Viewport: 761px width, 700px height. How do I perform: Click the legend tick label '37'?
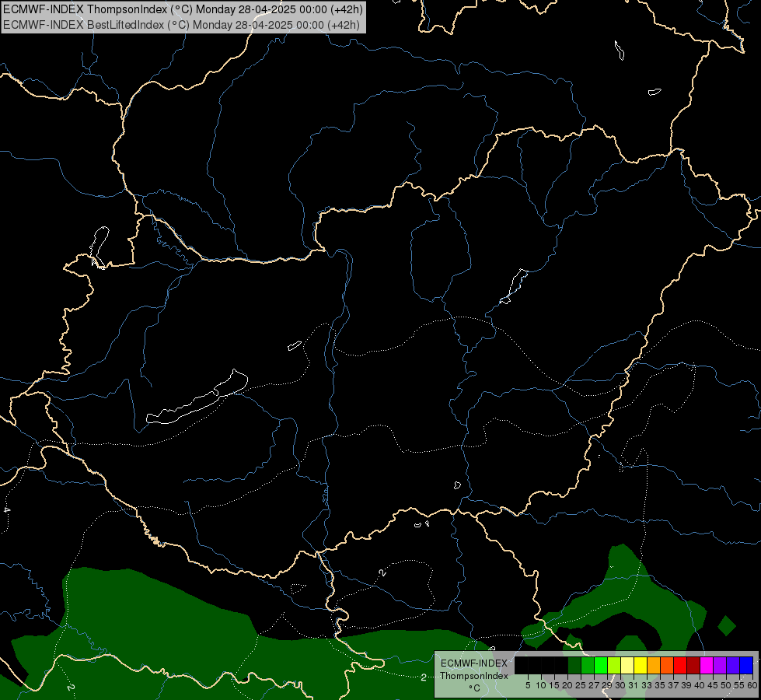pos(672,685)
